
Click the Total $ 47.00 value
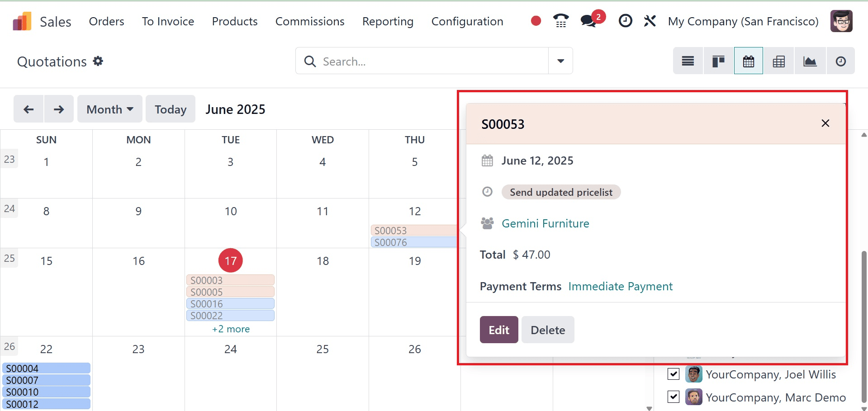click(x=531, y=255)
